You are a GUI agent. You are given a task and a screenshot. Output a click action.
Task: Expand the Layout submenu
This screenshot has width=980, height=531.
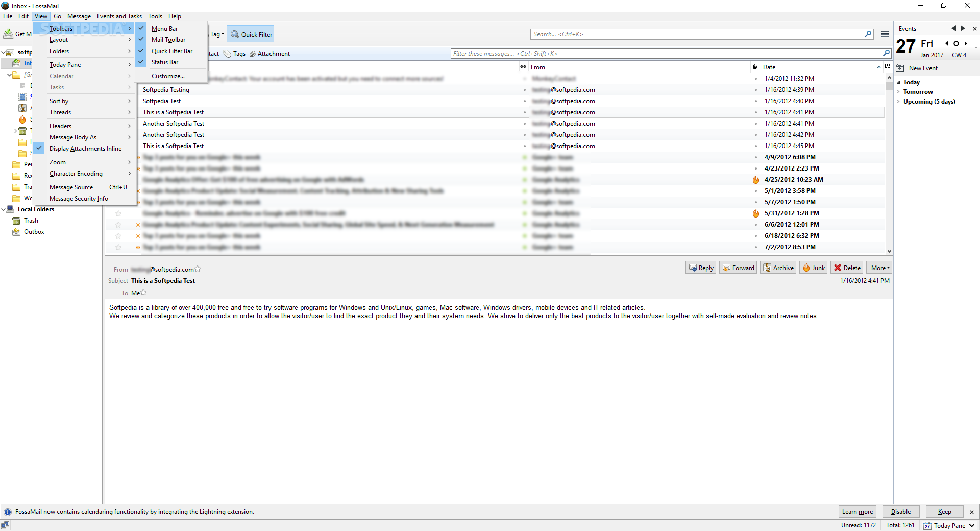[85, 40]
